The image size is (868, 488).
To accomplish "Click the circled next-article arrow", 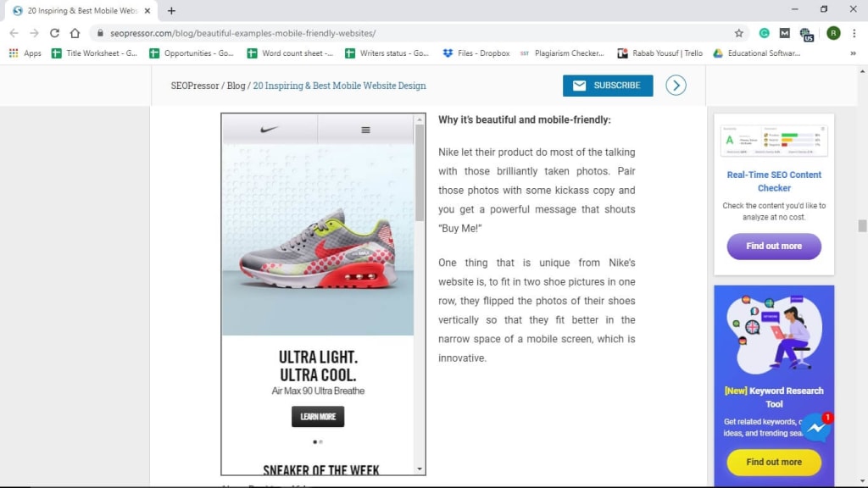I will tap(676, 86).
